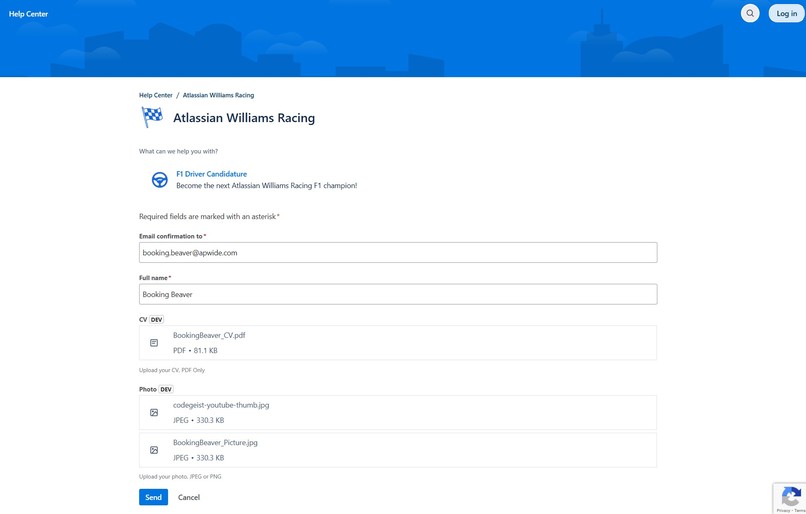Focus the Full name field

[398, 294]
